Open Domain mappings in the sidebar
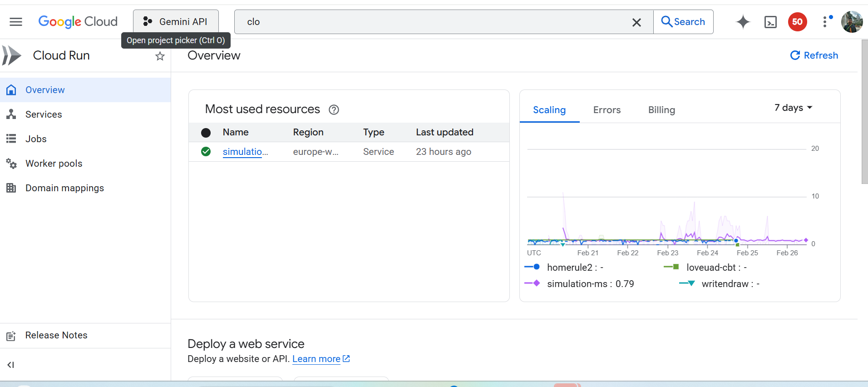This screenshot has width=868, height=387. pyautogui.click(x=85, y=188)
